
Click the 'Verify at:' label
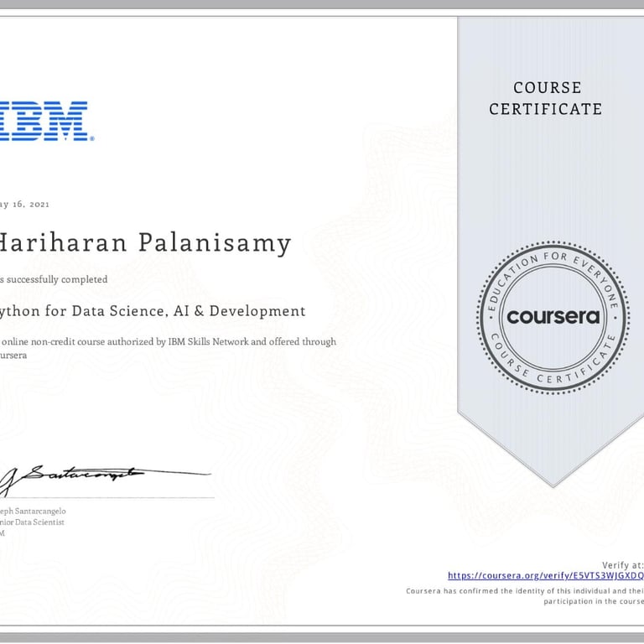(623, 565)
